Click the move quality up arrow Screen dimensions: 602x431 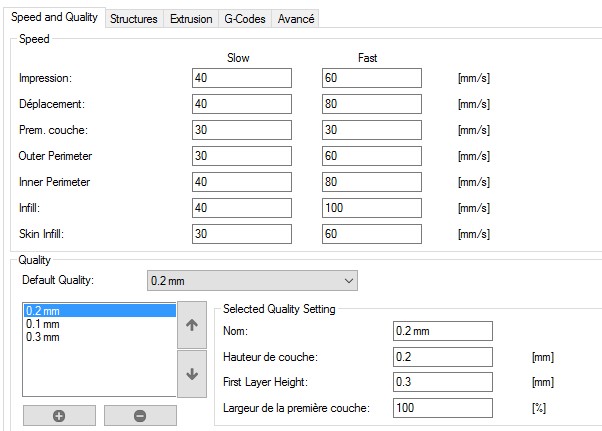(192, 326)
